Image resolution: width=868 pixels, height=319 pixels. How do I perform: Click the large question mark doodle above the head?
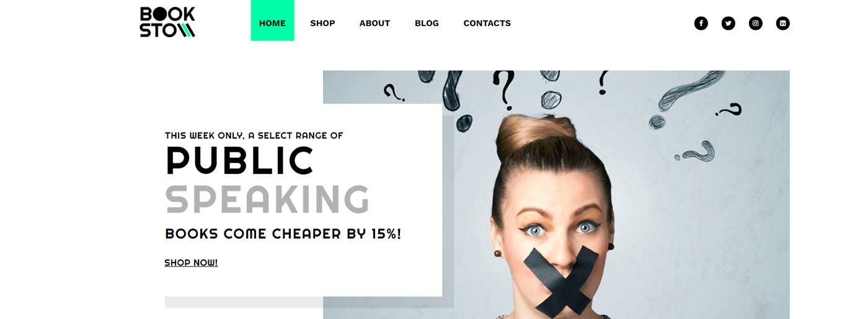pos(507,90)
